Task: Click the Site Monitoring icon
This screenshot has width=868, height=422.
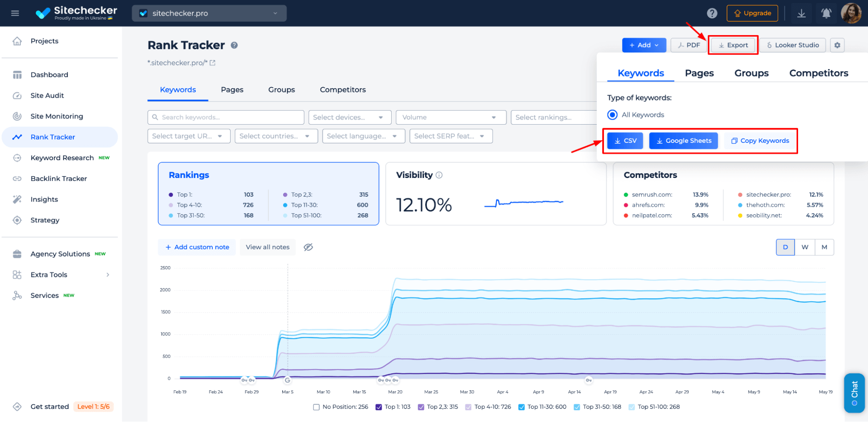Action: [17, 116]
